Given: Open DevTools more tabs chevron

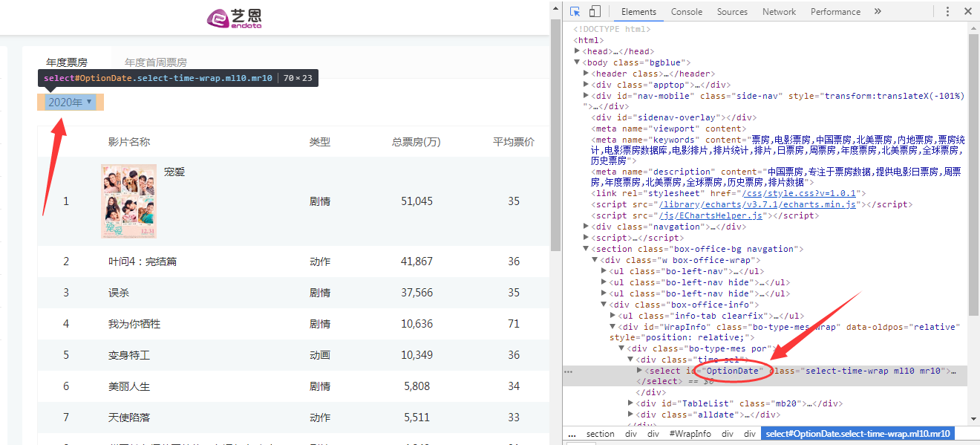Looking at the screenshot, I should coord(878,11).
